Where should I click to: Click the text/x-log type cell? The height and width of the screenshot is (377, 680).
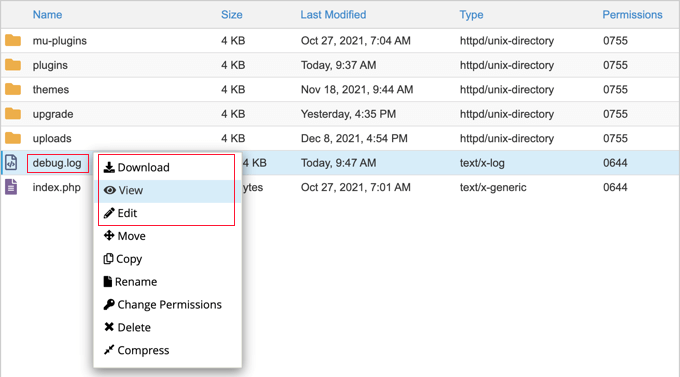tap(482, 163)
